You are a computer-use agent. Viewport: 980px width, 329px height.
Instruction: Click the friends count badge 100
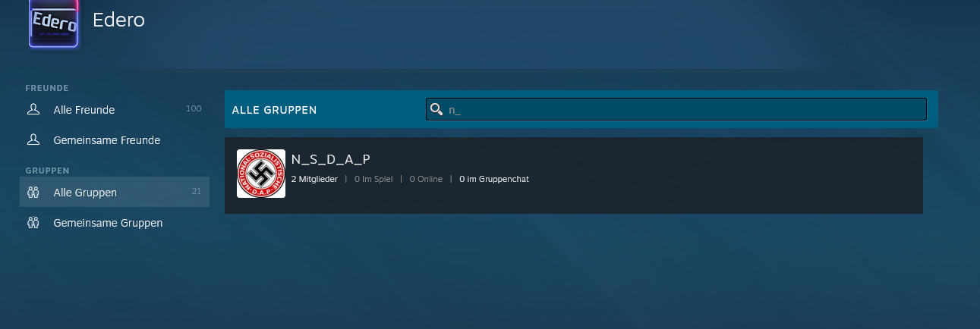click(194, 109)
